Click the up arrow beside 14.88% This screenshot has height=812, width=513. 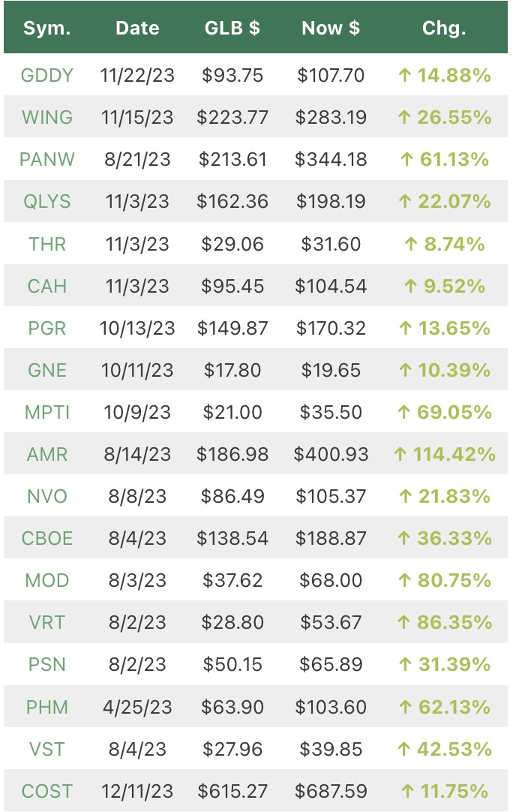pos(405,76)
